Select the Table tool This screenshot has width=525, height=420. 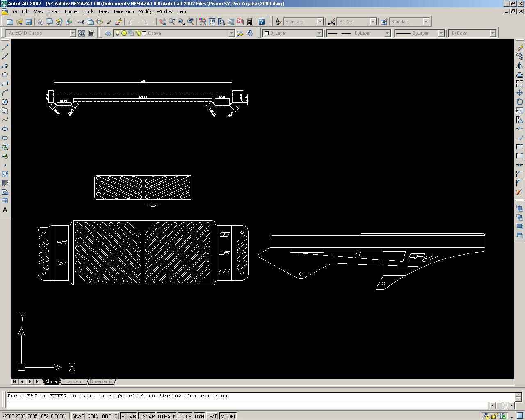point(5,201)
